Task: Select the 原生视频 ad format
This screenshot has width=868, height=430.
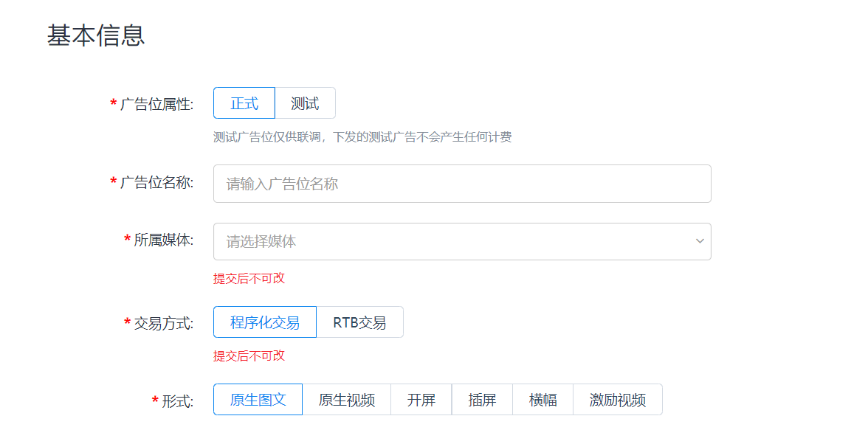Action: click(x=346, y=400)
